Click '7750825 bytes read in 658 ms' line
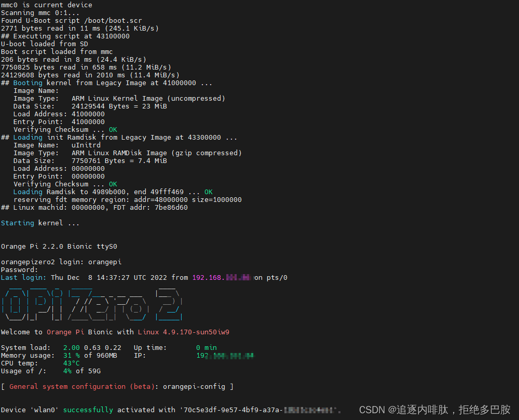Screen dimensions: 519x420 coord(86,67)
